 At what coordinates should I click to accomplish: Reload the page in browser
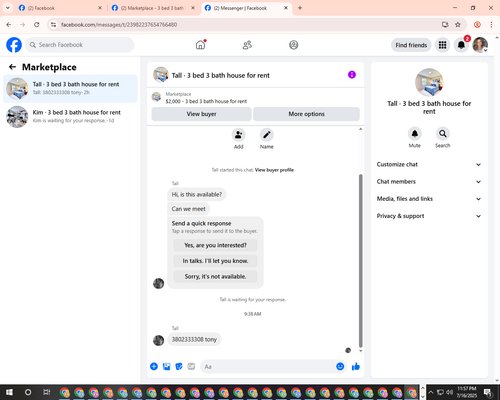tap(37, 25)
